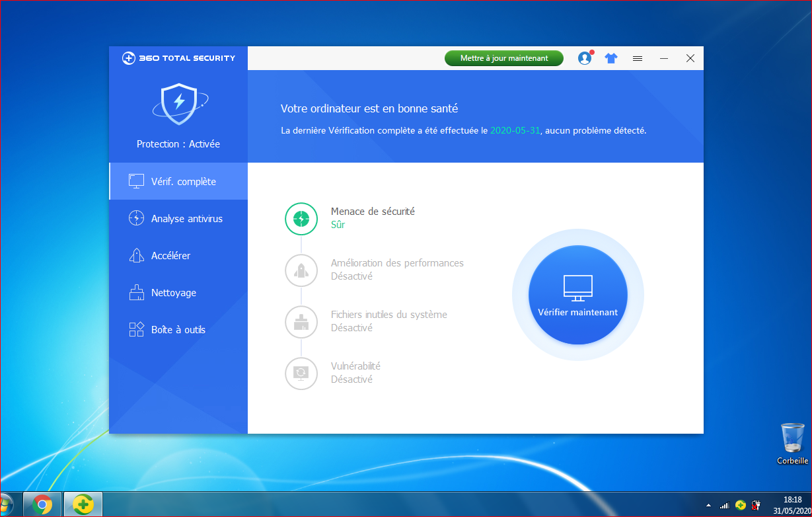Open the taskbar clock showing 18:18
The image size is (812, 517).
tap(792, 505)
